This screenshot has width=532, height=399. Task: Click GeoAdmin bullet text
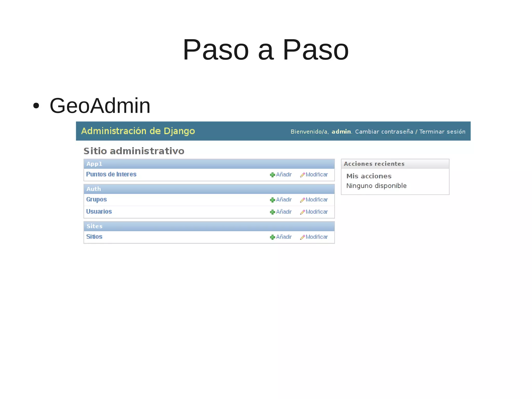click(100, 106)
